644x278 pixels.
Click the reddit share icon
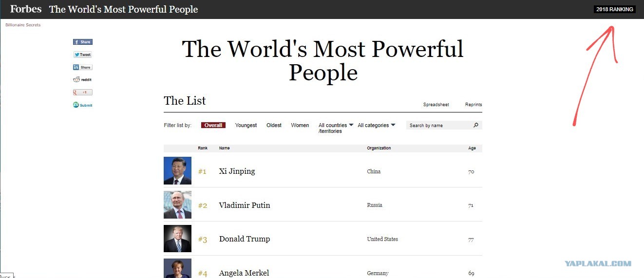point(82,79)
